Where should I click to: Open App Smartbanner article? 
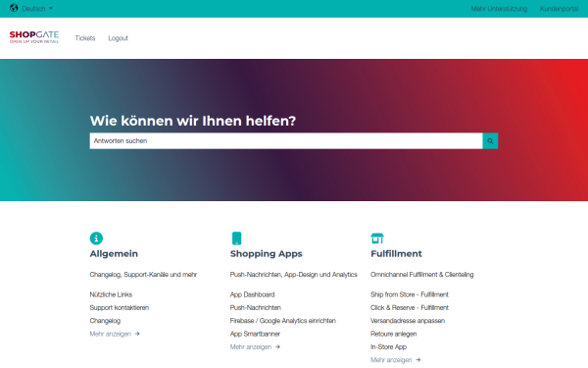pos(255,334)
